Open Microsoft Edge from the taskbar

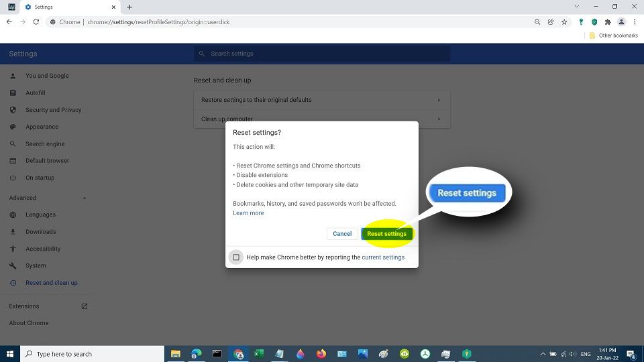pos(197,354)
